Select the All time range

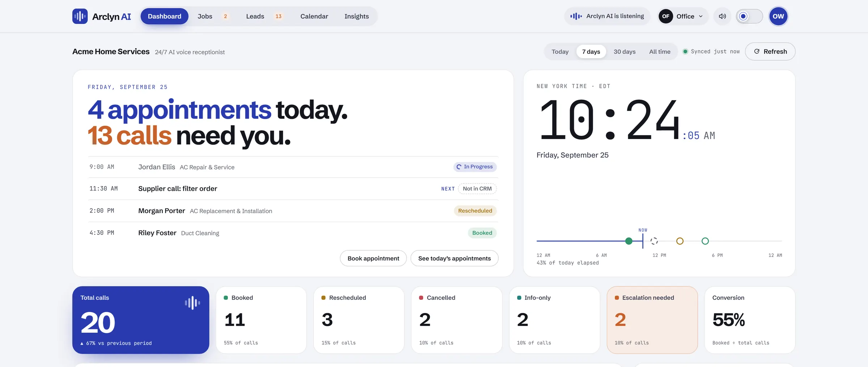[660, 52]
